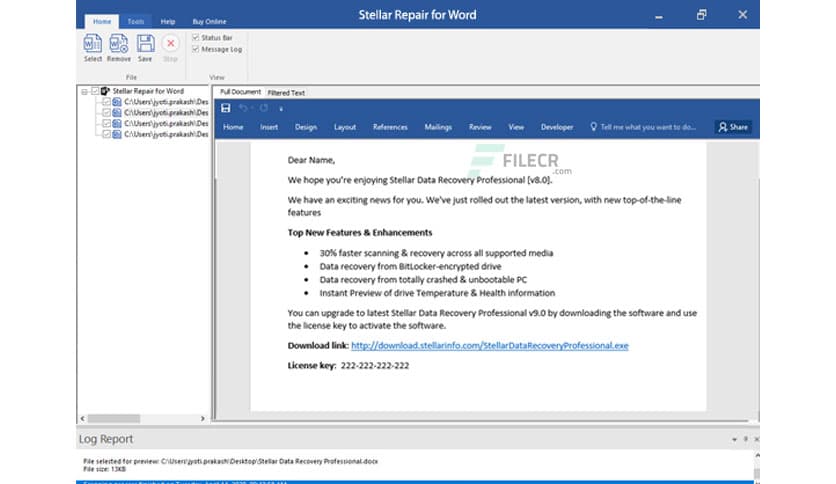Open the Home ribbon tab of Stellar Repair
Image resolution: width=836 pixels, height=484 pixels.
[x=102, y=21]
